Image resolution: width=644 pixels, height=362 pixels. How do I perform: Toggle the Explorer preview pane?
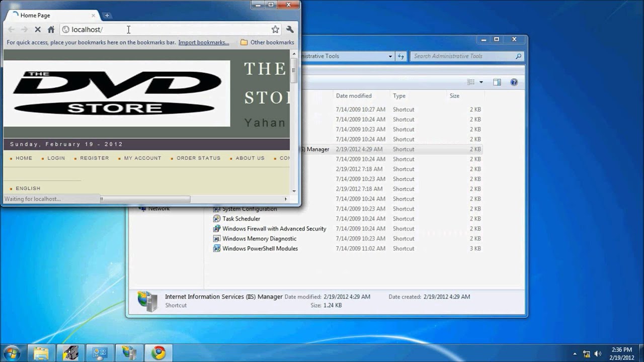pyautogui.click(x=497, y=82)
